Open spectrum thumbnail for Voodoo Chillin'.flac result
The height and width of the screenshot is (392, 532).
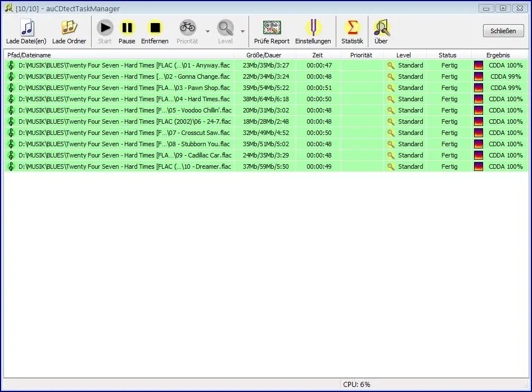[x=479, y=110]
